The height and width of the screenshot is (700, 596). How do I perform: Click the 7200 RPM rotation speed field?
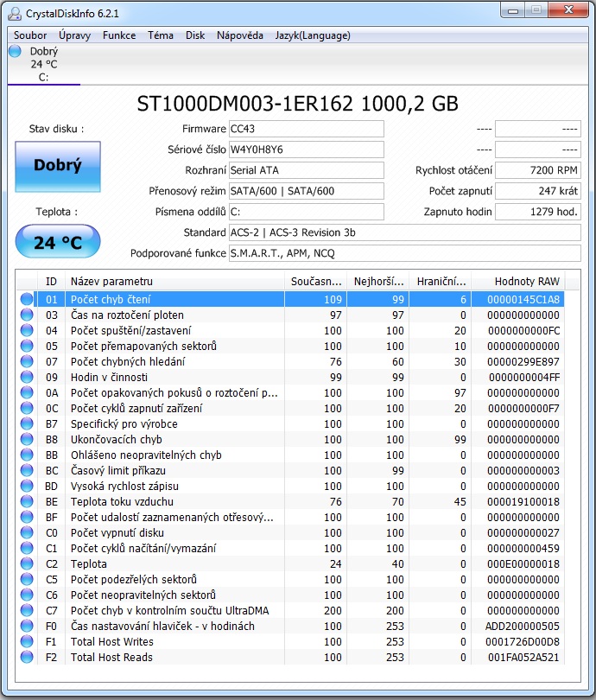(538, 170)
